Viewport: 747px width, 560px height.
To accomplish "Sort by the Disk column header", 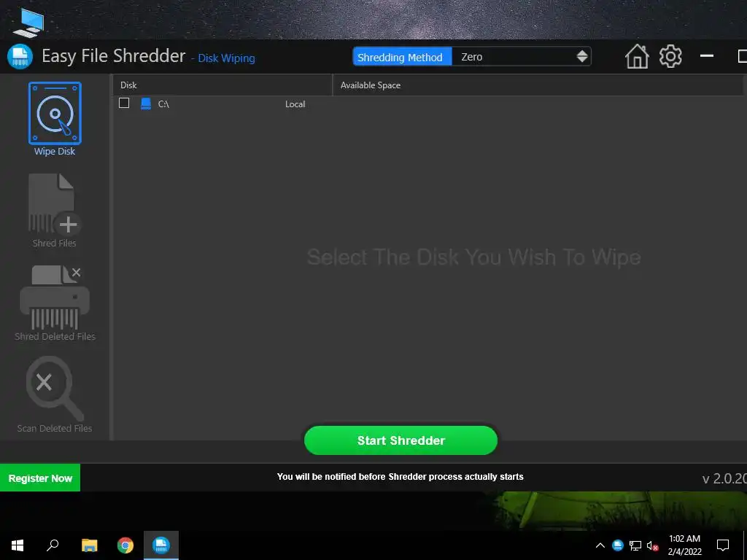I will (222, 85).
